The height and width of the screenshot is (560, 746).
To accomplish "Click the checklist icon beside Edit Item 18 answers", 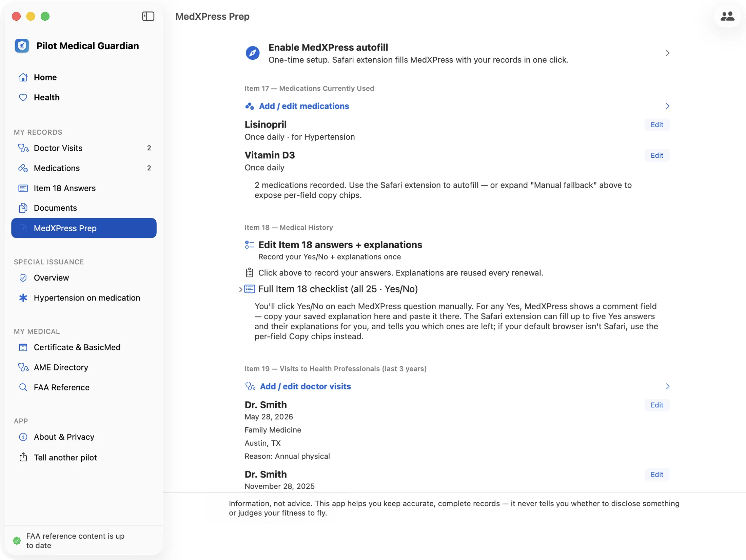I will [x=250, y=245].
